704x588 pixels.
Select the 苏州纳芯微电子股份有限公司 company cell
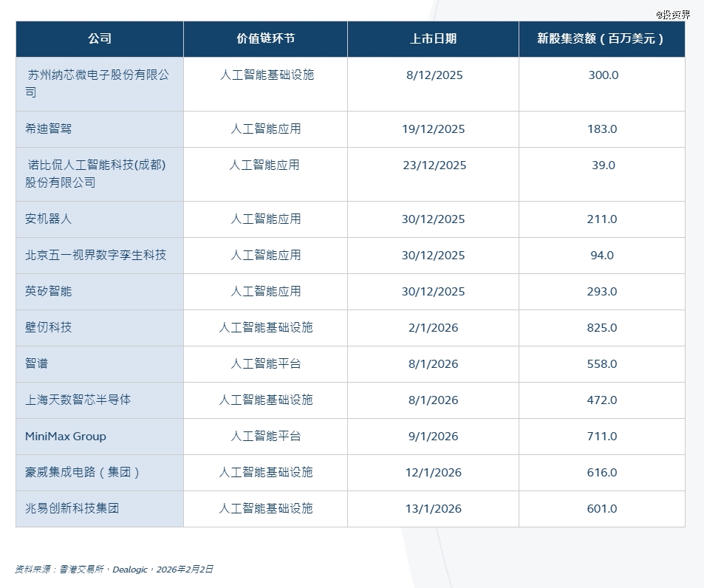click(x=98, y=83)
